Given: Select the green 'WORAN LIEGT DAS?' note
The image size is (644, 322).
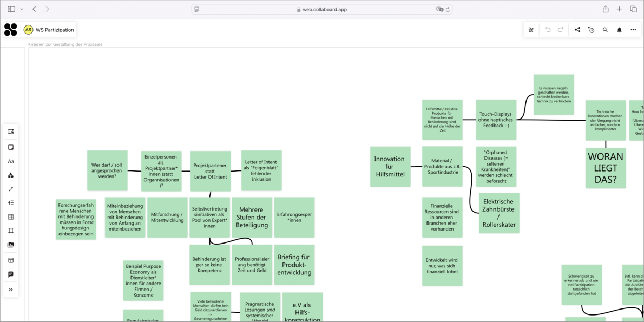Looking at the screenshot, I should tap(606, 168).
